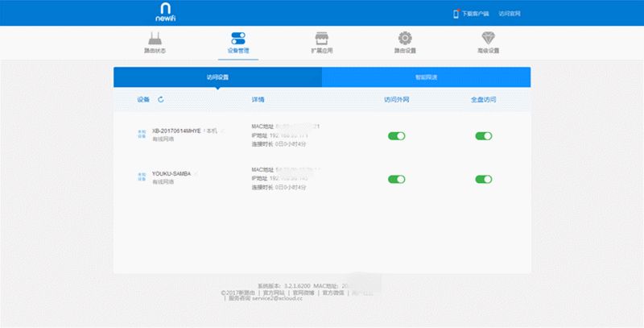Click the newifi logo
Viewport: 644px width, 328px height.
pos(166,12)
